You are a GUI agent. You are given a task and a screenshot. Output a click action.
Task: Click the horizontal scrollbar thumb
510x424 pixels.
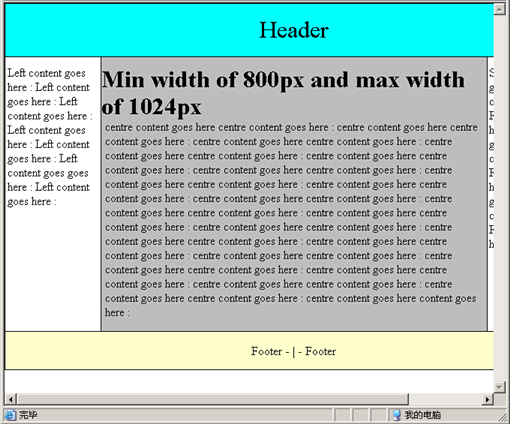pos(212,399)
